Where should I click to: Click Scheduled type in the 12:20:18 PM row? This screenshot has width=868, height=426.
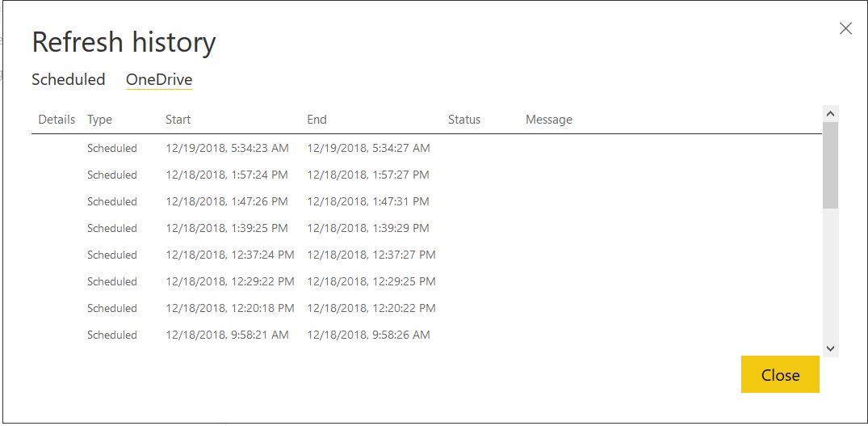tap(111, 308)
